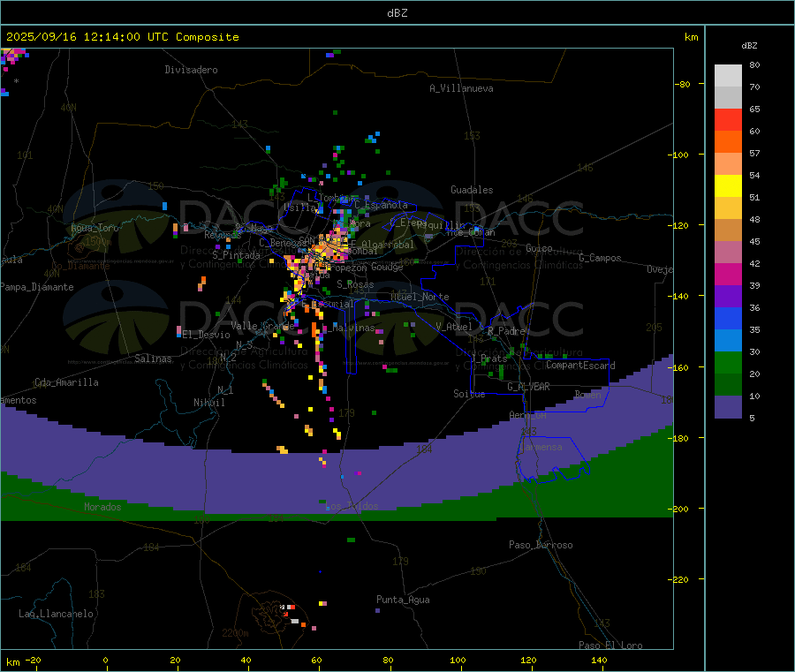
Task: Click the 'dBZ' title at top center
Action: pos(397,13)
